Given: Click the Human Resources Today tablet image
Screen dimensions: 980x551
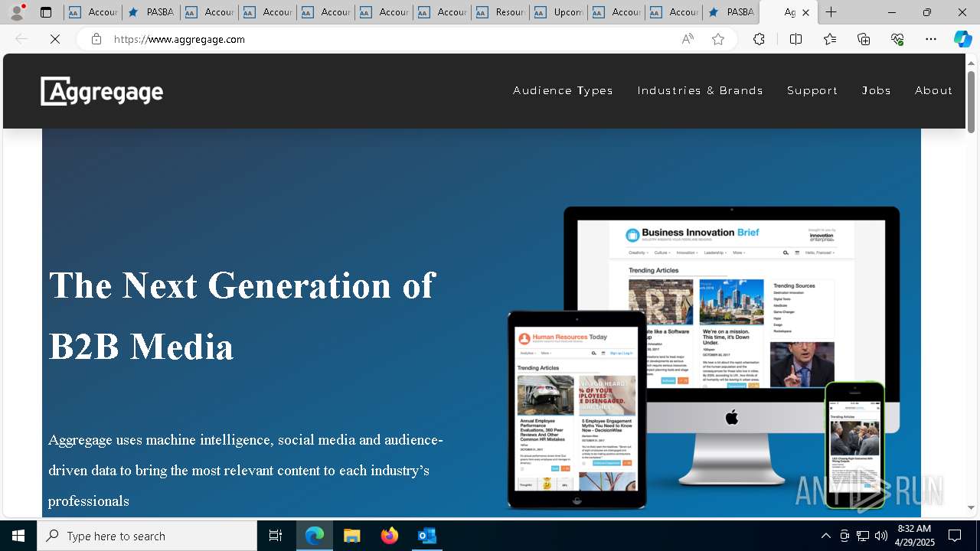Looking at the screenshot, I should click(577, 409).
